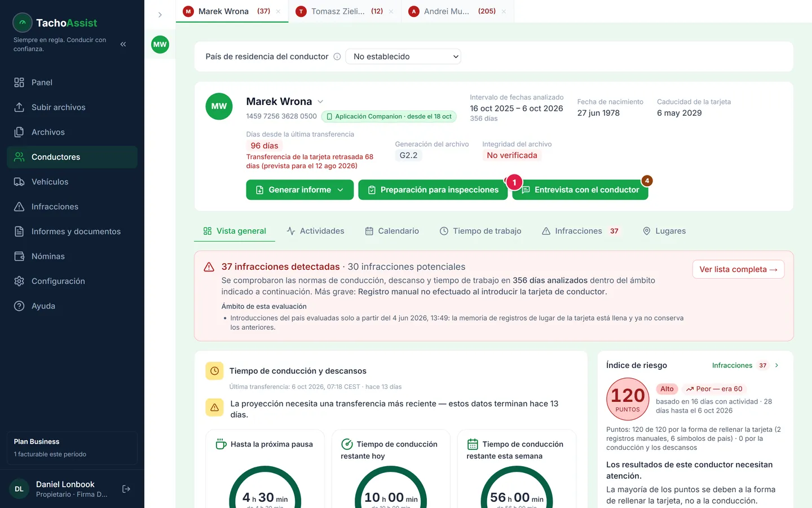Click yellow clock icon by Tiempo de conducción
The height and width of the screenshot is (508, 812).
point(214,371)
